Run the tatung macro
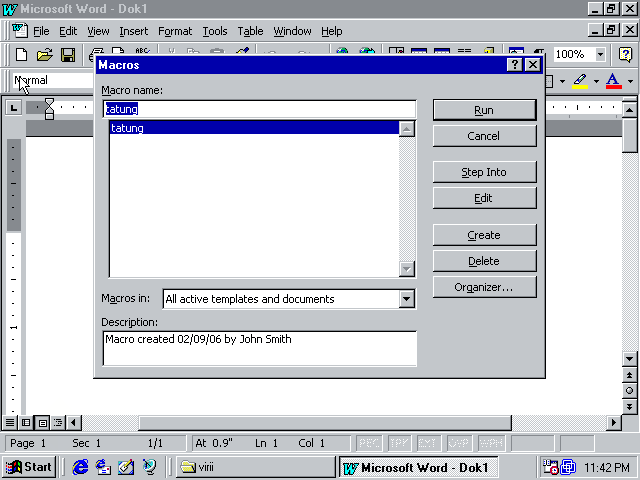This screenshot has height=480, width=640. pyautogui.click(x=484, y=110)
